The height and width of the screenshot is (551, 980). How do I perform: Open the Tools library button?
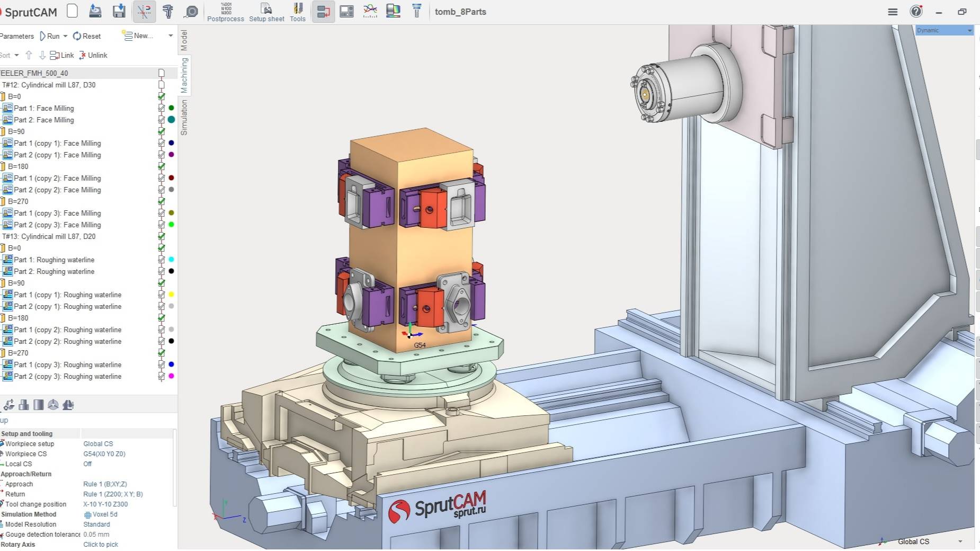pyautogui.click(x=298, y=12)
